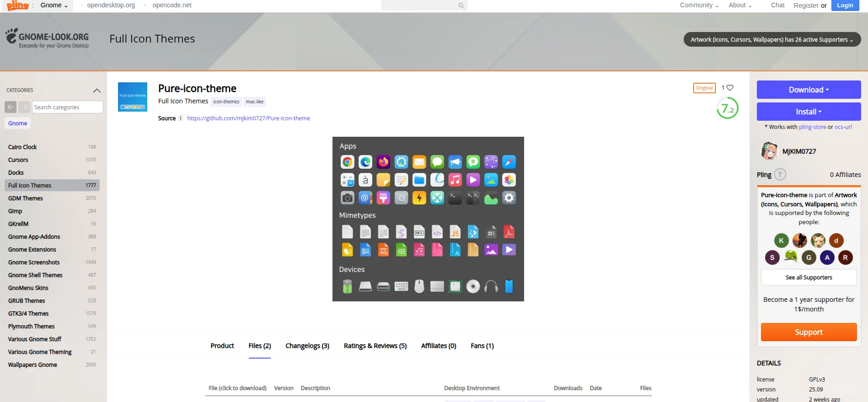The image size is (868, 402).
Task: Visit the opendesktop.org link
Action: point(111,5)
